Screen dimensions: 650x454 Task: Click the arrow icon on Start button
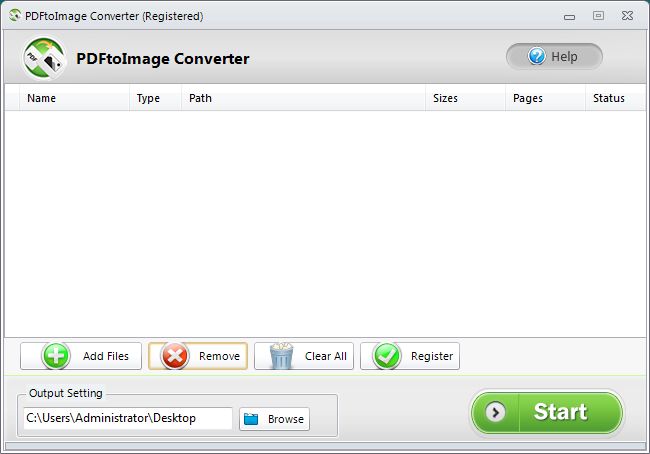[x=495, y=412]
